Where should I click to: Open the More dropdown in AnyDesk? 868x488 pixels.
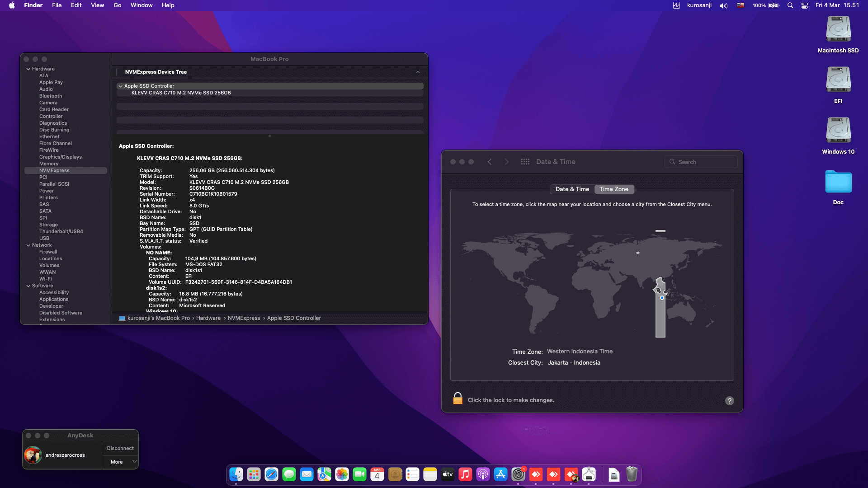120,462
